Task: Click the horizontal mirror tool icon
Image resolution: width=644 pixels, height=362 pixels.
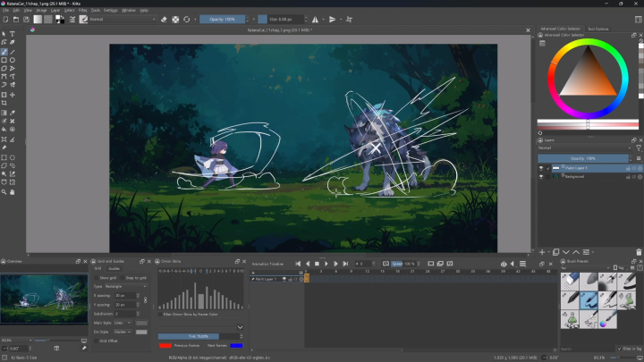Action: (316, 19)
